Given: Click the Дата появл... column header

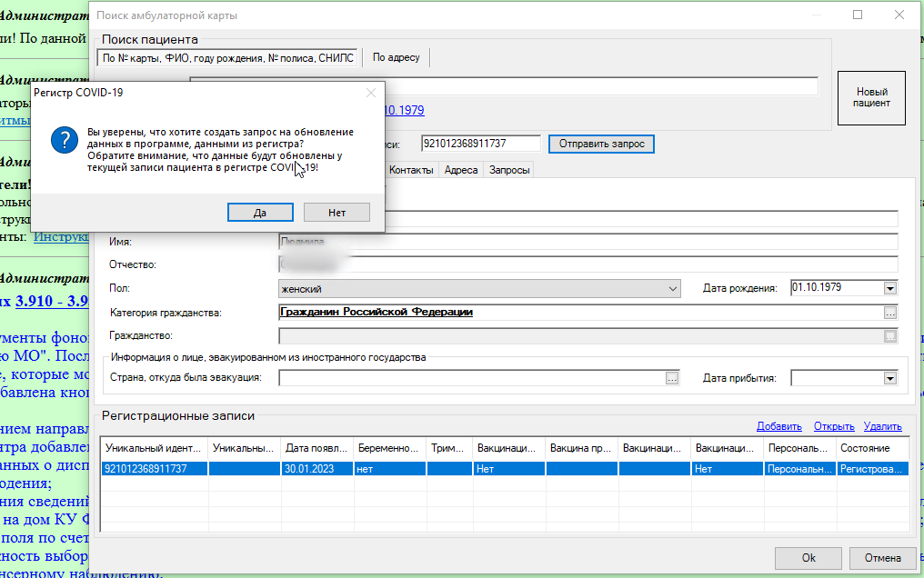Looking at the screenshot, I should pyautogui.click(x=317, y=449).
